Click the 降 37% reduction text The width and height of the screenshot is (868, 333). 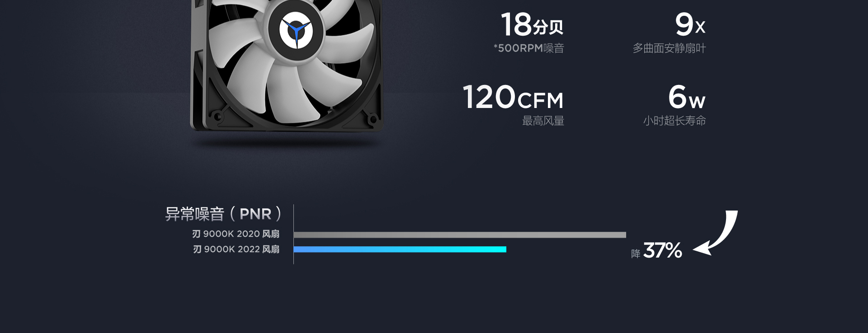click(656, 251)
